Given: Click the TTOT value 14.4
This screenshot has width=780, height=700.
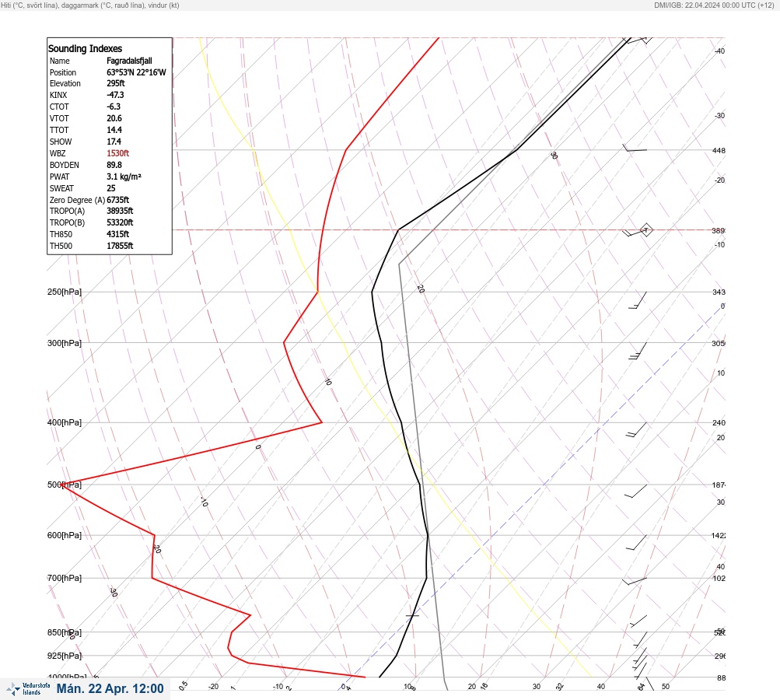Looking at the screenshot, I should (x=114, y=130).
